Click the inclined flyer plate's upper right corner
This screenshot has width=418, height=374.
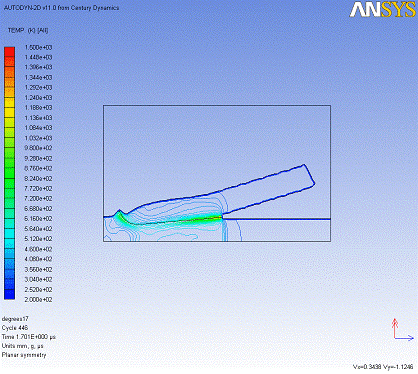click(x=304, y=165)
